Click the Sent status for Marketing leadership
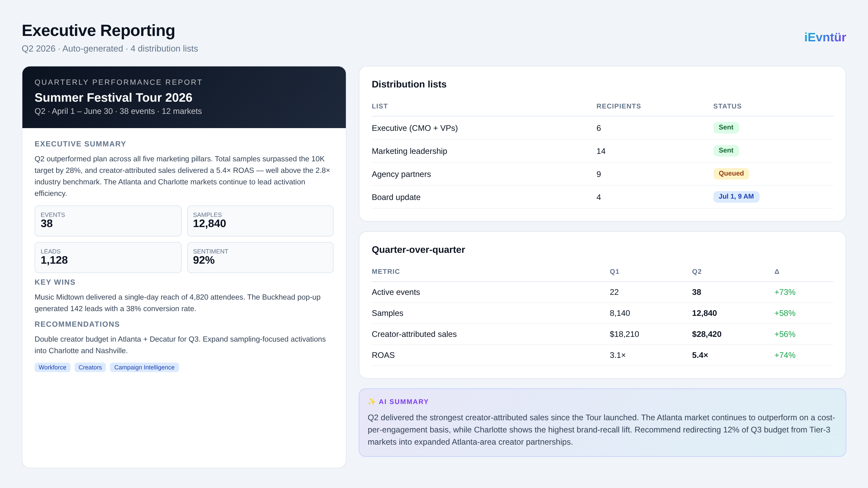868x488 pixels. 726,150
